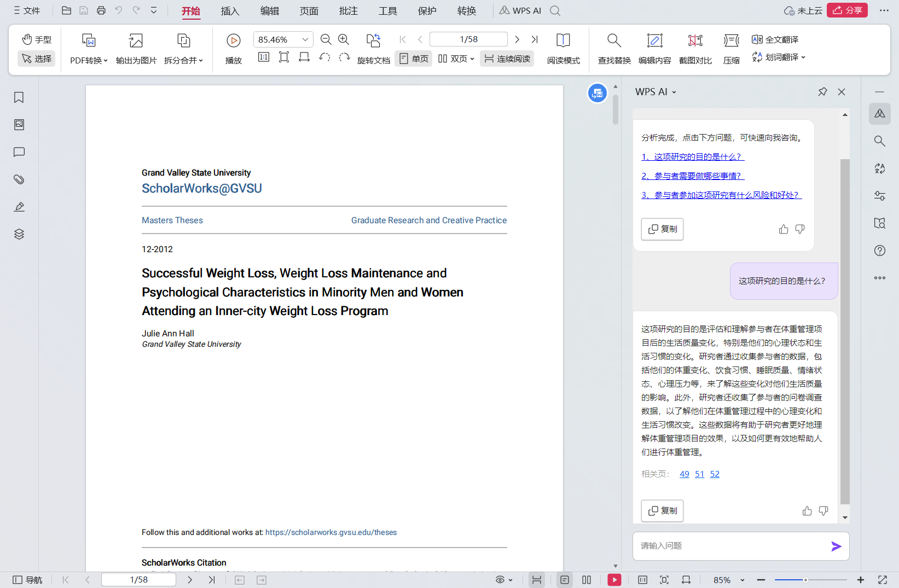Select the 手型 hand tool
The height and width of the screenshot is (588, 899).
tap(37, 39)
